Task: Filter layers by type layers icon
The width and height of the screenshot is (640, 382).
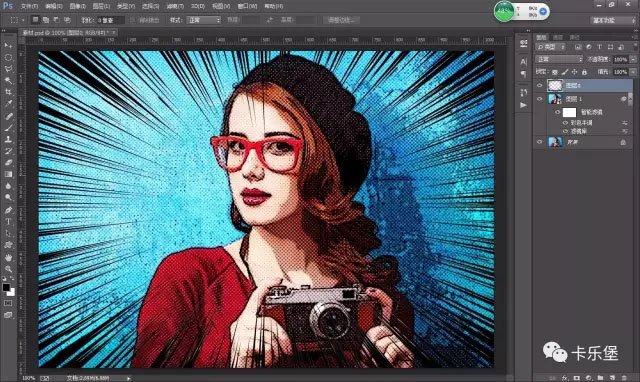Action: (599, 47)
